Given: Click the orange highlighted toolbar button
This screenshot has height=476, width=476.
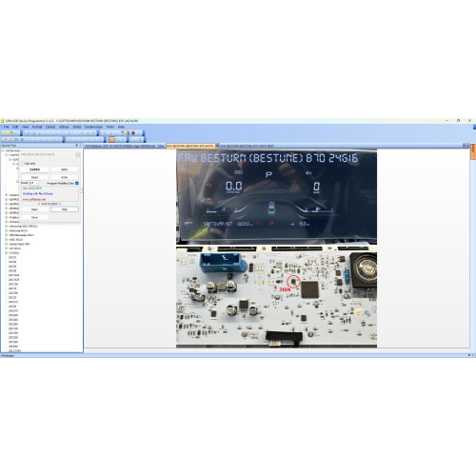Looking at the screenshot, I should [111, 139].
